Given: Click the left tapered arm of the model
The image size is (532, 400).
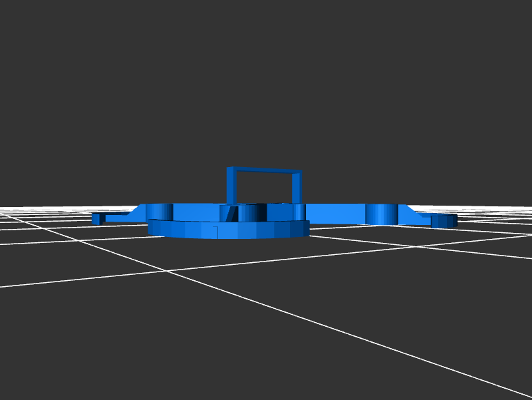Looking at the screenshot, I should pyautogui.click(x=123, y=216).
